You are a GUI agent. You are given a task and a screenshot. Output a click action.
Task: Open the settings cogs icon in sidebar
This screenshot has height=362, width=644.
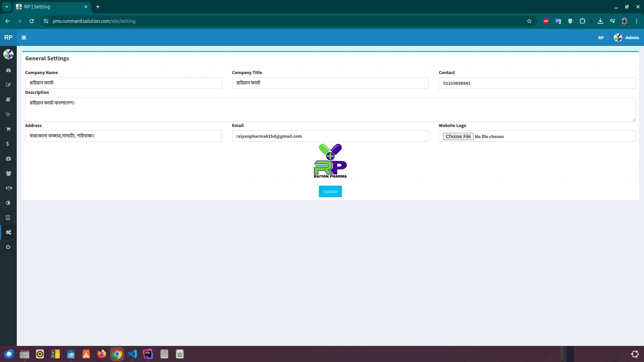click(x=9, y=232)
